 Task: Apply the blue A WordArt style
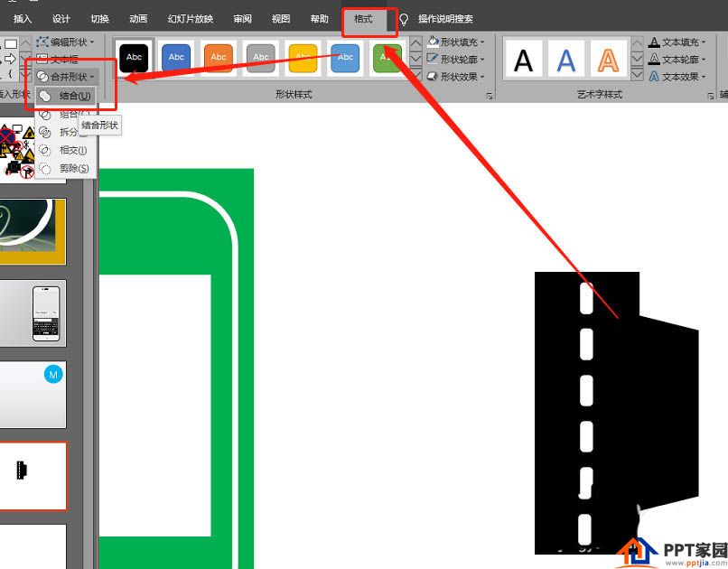pos(566,61)
